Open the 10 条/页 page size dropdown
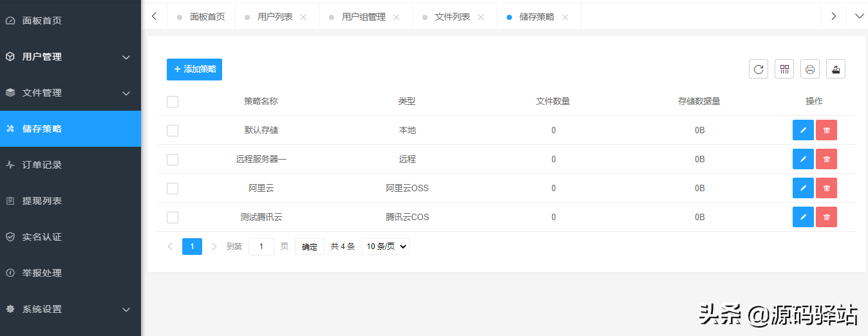Viewport: 868px width, 336px height. 385,247
